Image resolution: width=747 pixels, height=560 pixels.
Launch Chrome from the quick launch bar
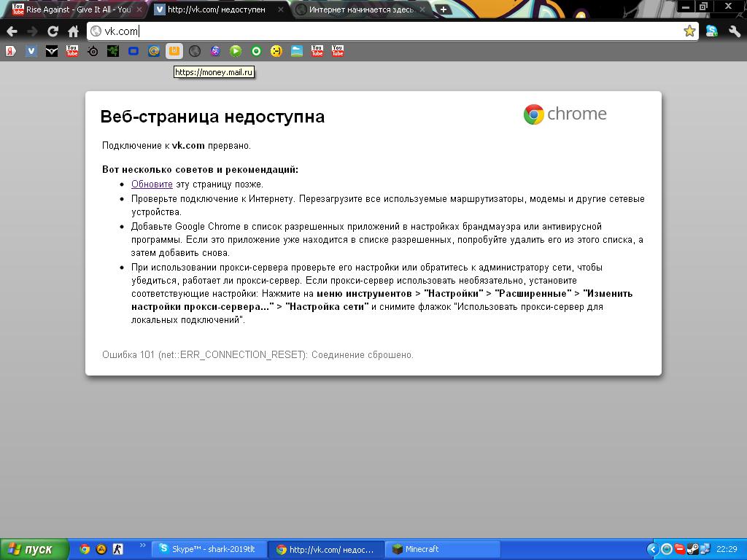[x=85, y=549]
